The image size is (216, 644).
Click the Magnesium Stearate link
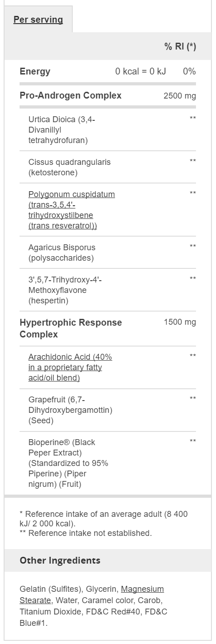[x=92, y=594]
